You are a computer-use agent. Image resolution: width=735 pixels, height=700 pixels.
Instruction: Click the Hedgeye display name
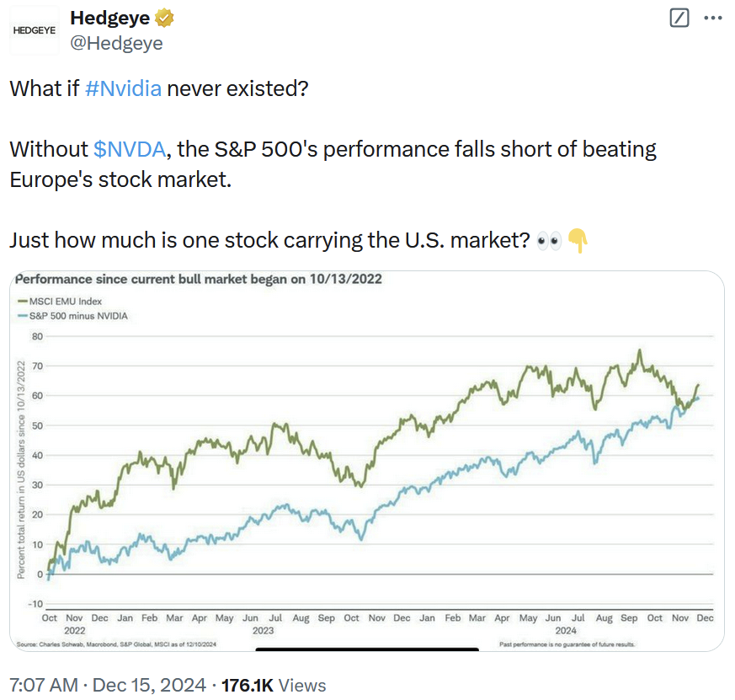(x=109, y=19)
